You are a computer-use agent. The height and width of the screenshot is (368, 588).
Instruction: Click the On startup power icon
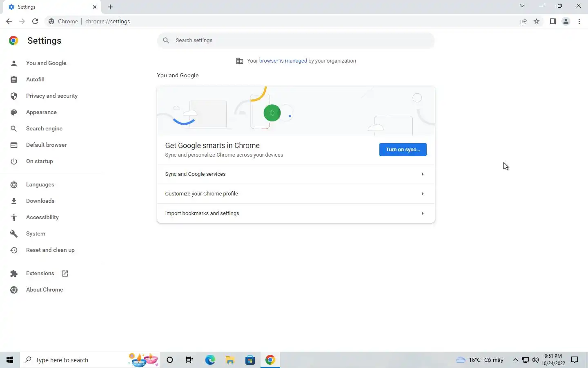tap(14, 161)
